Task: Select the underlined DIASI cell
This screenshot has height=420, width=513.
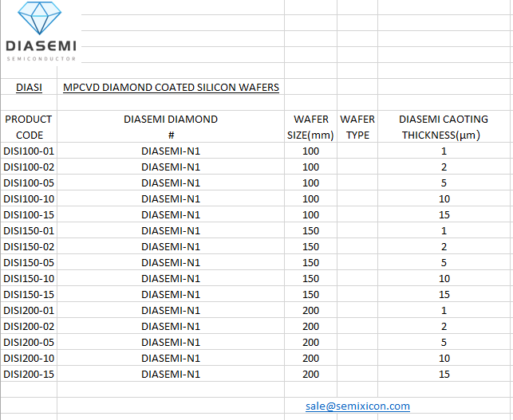Action: point(29,88)
